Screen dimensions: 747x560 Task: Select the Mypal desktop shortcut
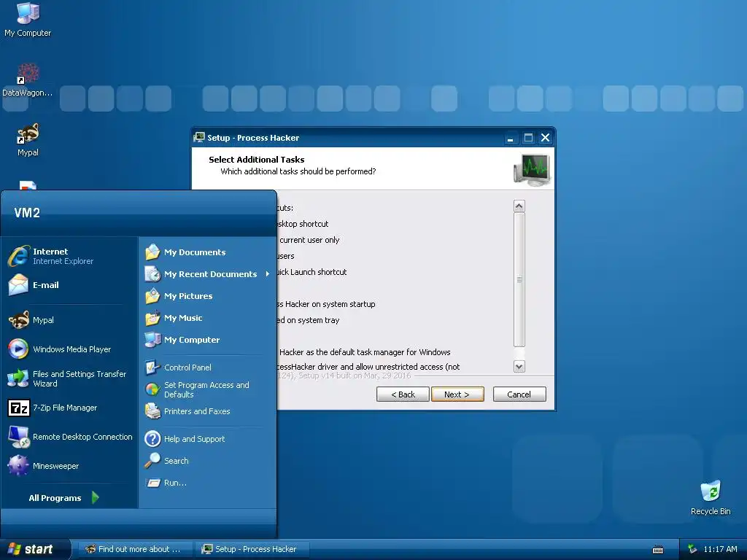point(28,140)
